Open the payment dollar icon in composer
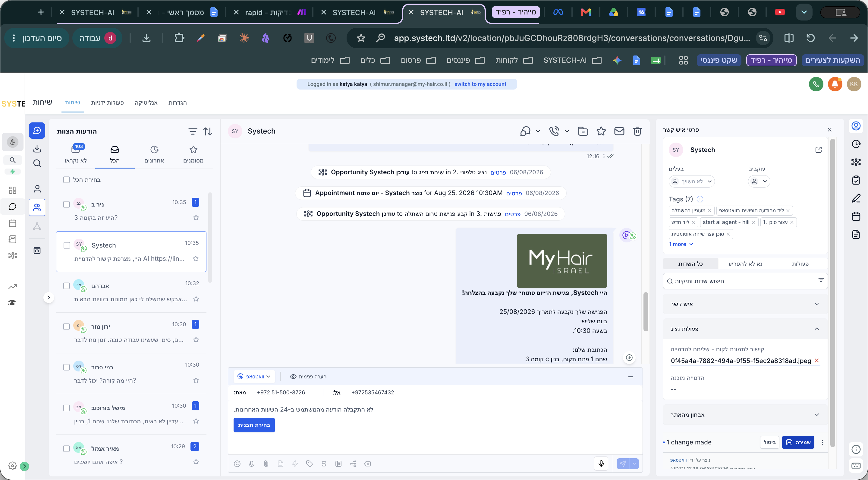This screenshot has width=868, height=480. (x=324, y=464)
